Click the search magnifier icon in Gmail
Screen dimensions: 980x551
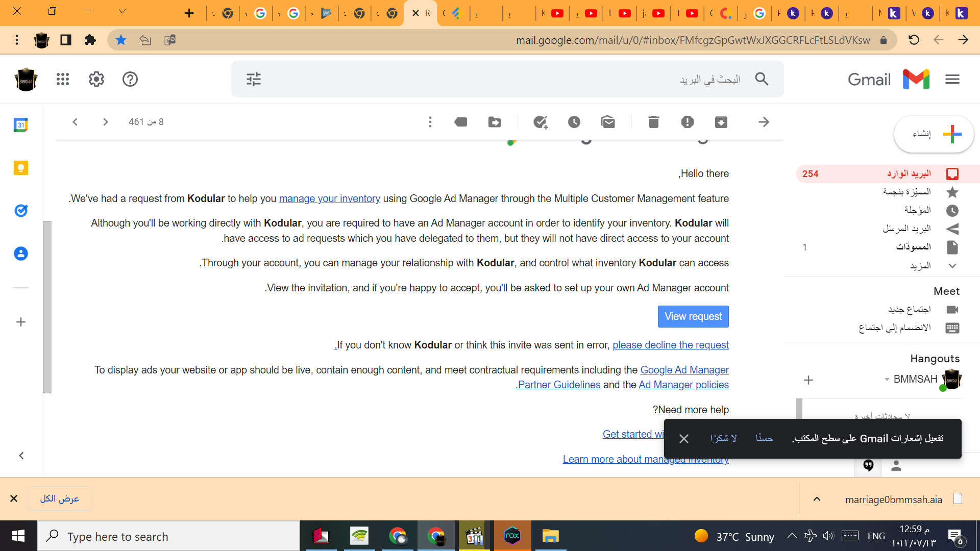tap(762, 79)
